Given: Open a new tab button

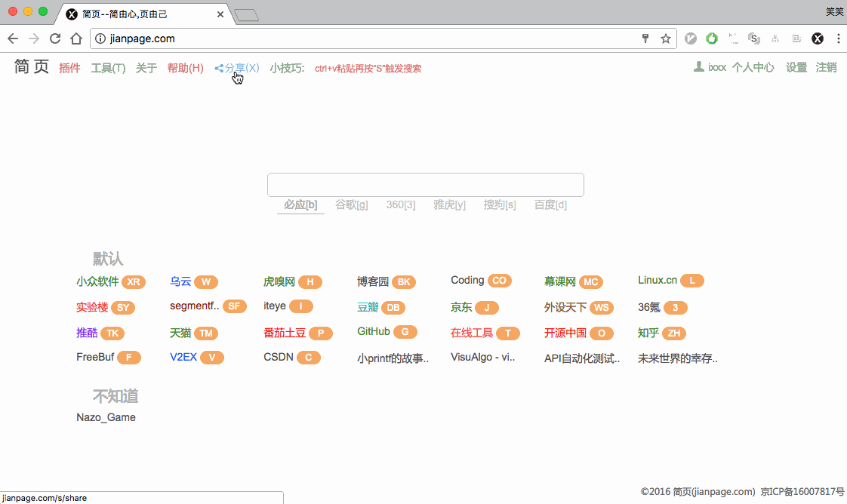Looking at the screenshot, I should tap(247, 15).
